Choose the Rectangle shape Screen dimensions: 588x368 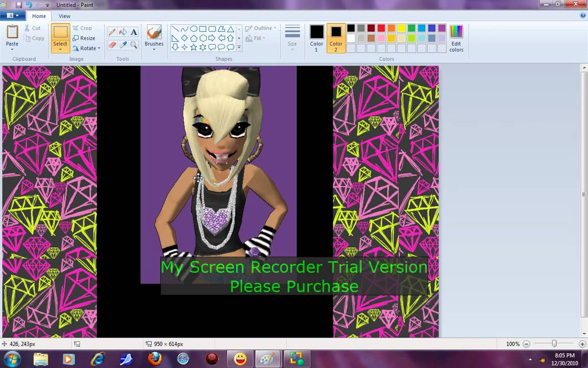[203, 29]
